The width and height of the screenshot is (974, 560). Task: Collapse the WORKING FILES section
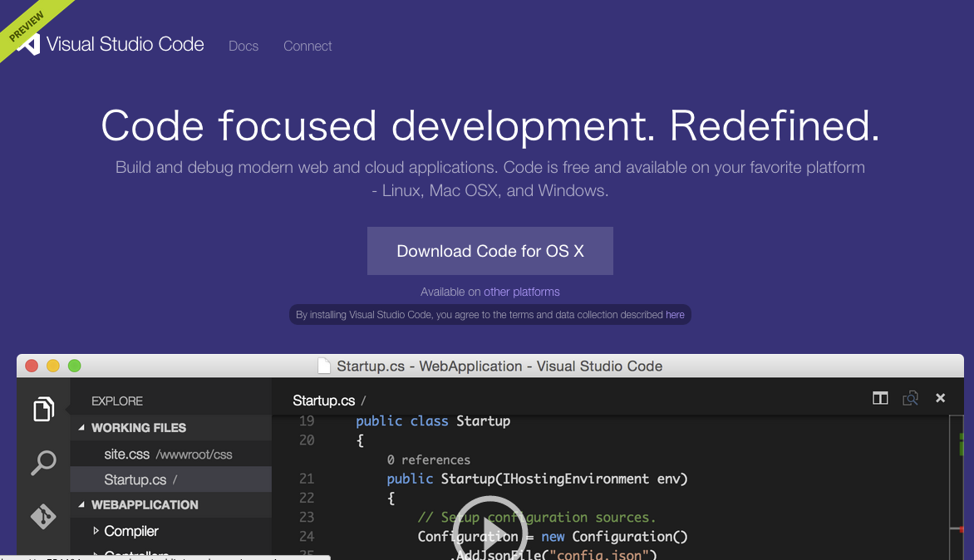[81, 428]
